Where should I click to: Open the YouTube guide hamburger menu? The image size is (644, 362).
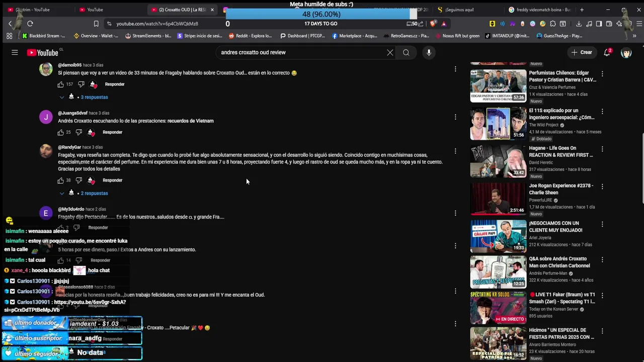pyautogui.click(x=15, y=52)
